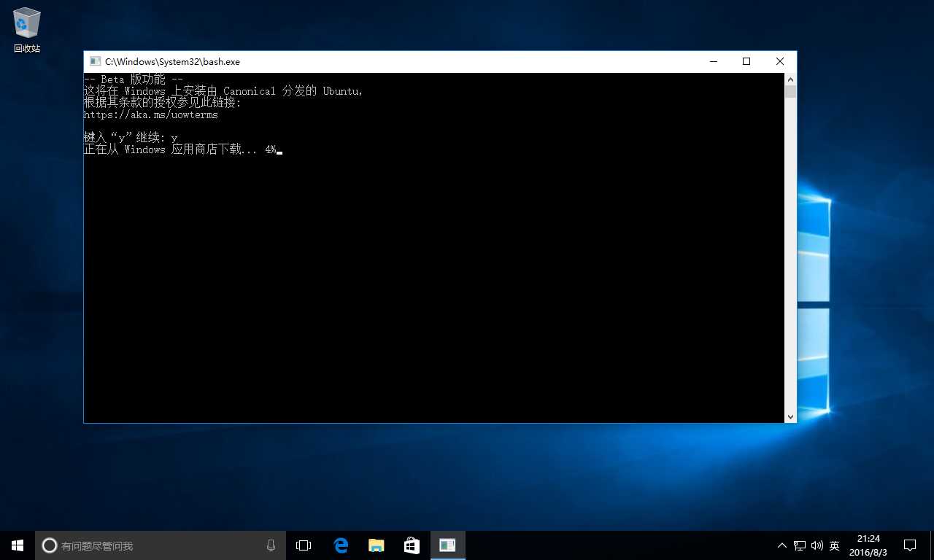Open the Recycle Bin desktop icon
Image resolution: width=934 pixels, height=560 pixels.
(x=27, y=30)
